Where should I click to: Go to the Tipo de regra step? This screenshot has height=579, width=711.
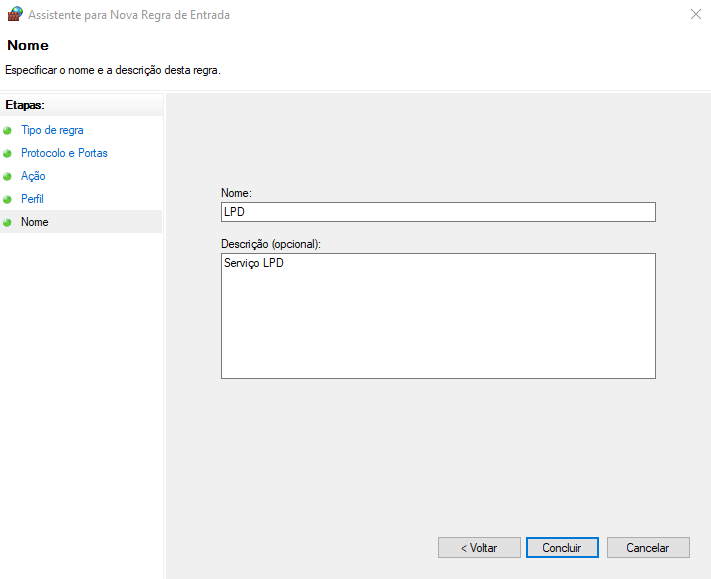pos(52,130)
